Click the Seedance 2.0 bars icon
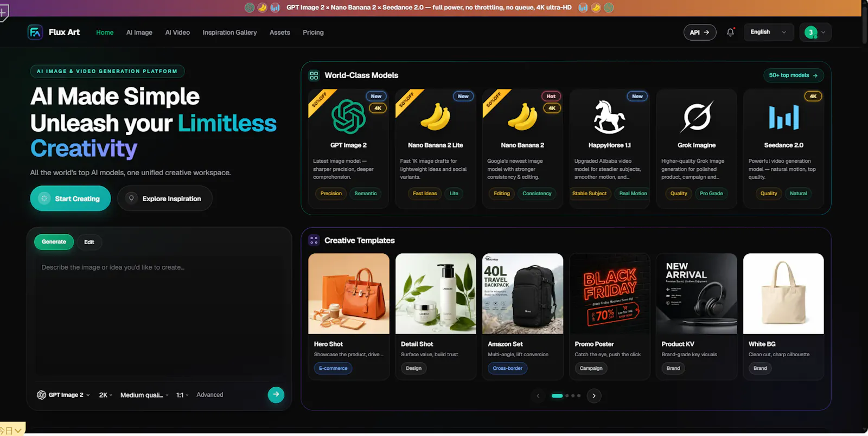 (x=784, y=117)
